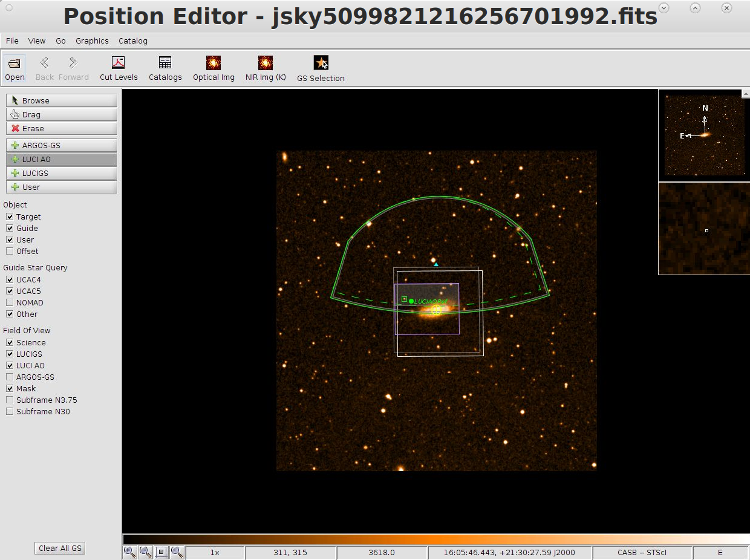Uncheck the Guide object checkbox
Screen dimensions: 750x560
pos(10,228)
